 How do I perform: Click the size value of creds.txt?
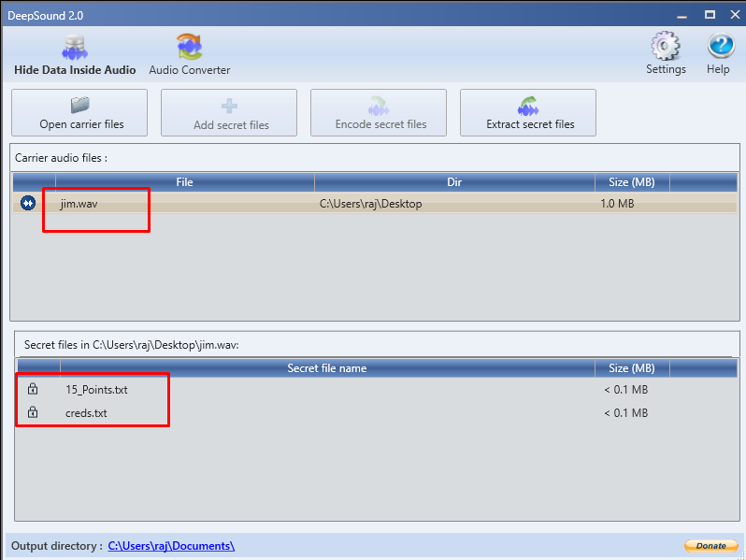click(x=626, y=413)
